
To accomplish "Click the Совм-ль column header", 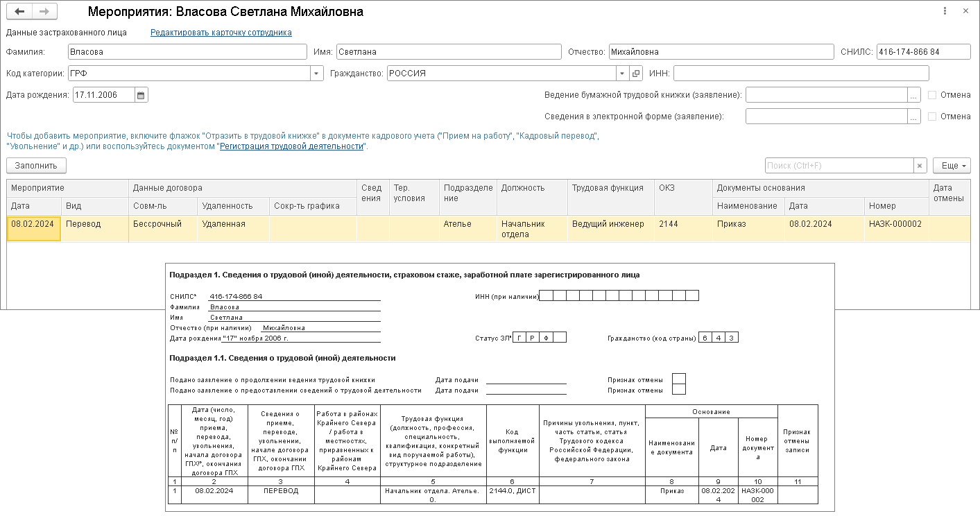I will point(163,206).
